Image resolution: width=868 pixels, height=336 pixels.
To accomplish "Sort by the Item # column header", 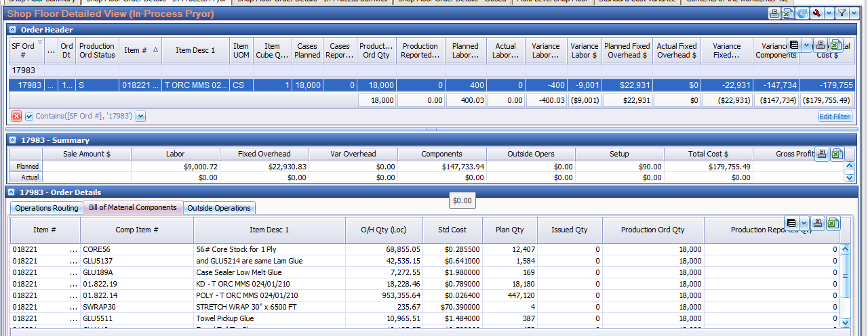I will click(x=141, y=51).
